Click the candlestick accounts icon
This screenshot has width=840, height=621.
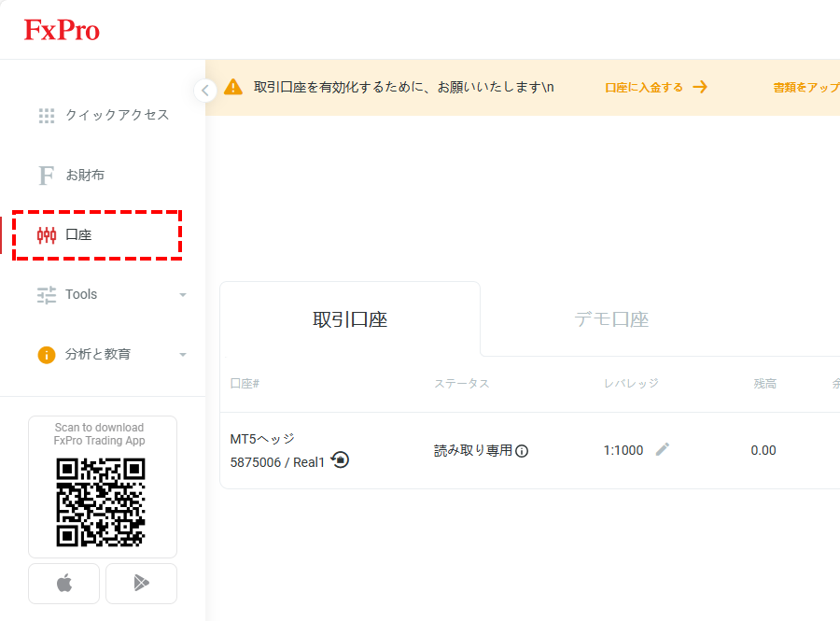(x=47, y=235)
